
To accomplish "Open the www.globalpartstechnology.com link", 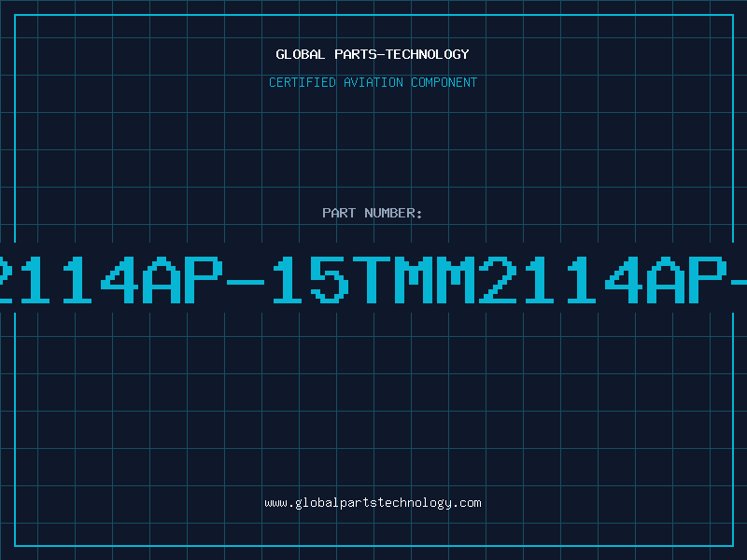I will (x=373, y=503).
